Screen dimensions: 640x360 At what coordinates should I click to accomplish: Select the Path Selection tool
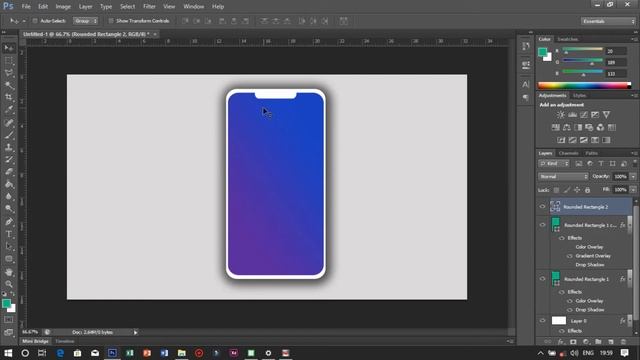[9, 247]
